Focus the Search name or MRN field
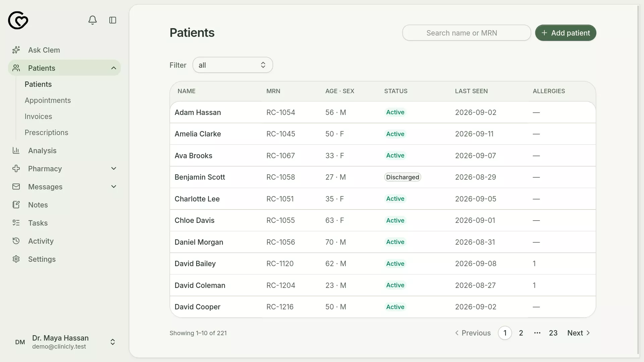This screenshot has width=644, height=362. pos(467,33)
